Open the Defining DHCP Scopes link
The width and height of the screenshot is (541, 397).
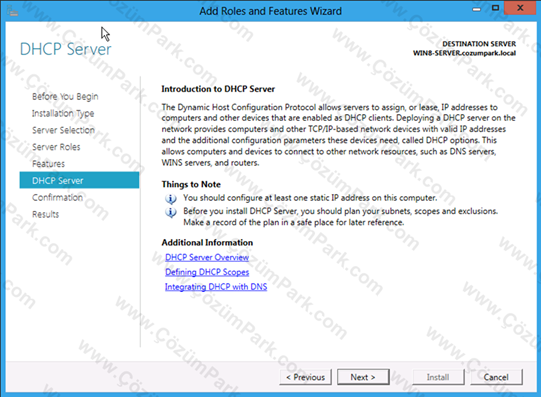[x=207, y=272]
